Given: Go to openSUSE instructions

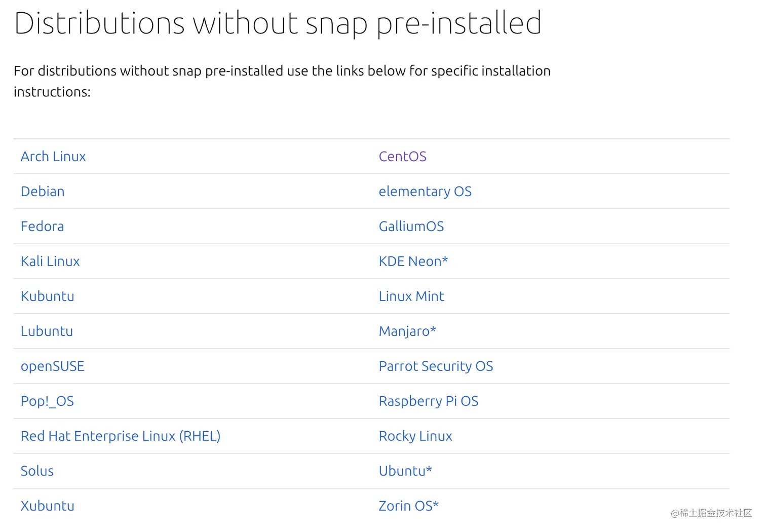Looking at the screenshot, I should (52, 366).
